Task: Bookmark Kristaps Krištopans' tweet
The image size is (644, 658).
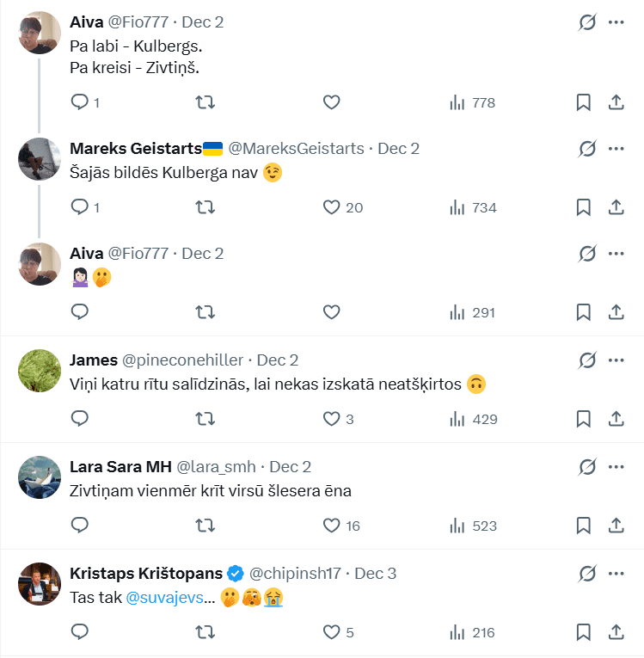Action: (583, 632)
